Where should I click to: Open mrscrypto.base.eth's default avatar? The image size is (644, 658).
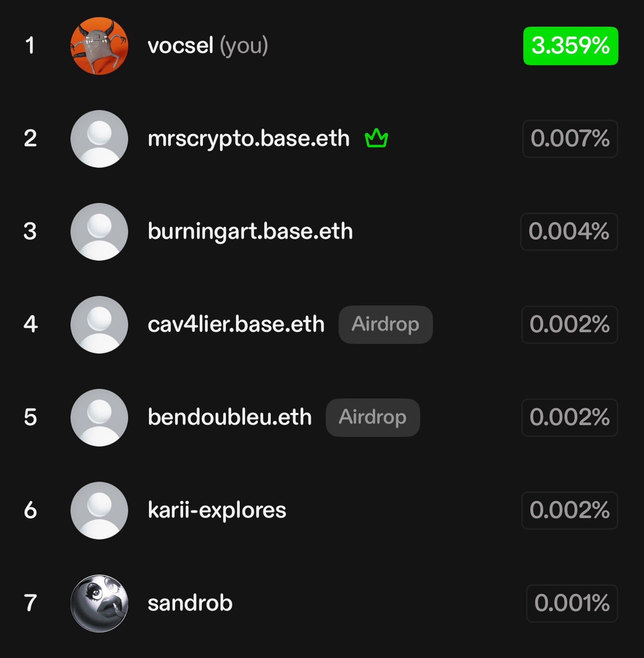(99, 139)
